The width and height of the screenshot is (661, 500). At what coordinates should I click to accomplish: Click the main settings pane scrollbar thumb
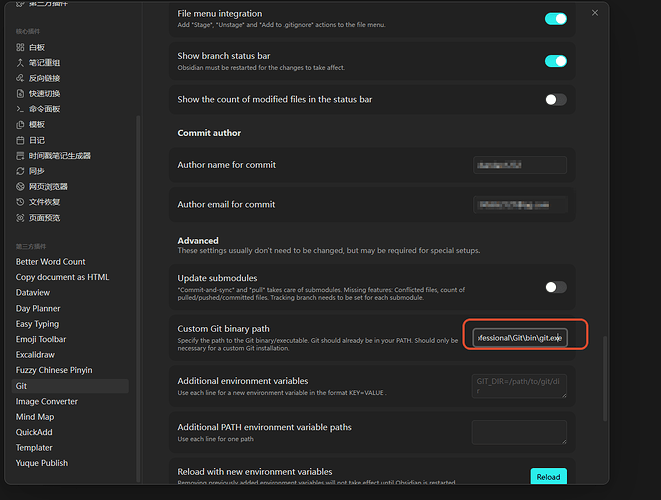[605, 378]
